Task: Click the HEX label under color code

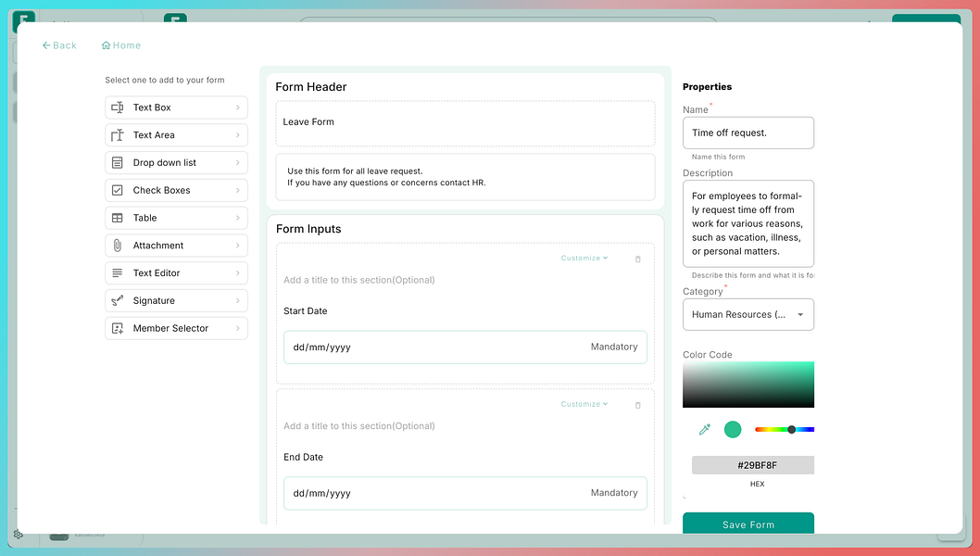Action: (x=757, y=484)
